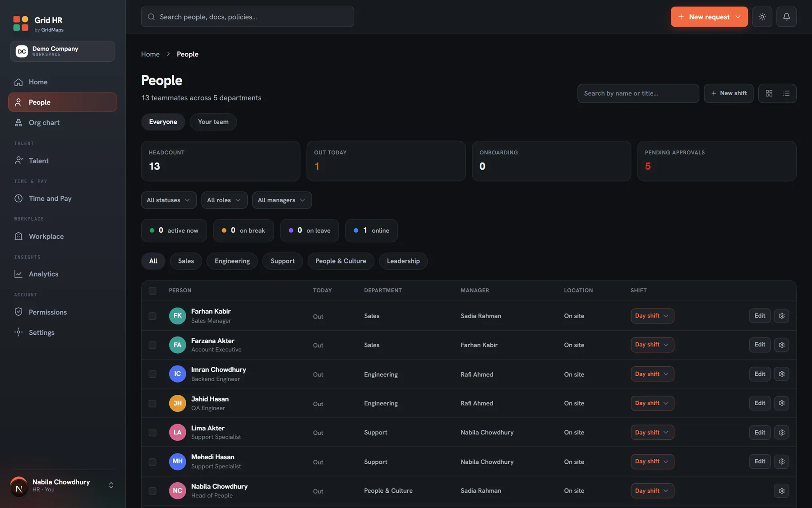Filter by the on leave status chip
This screenshot has height=508, width=812.
click(309, 231)
